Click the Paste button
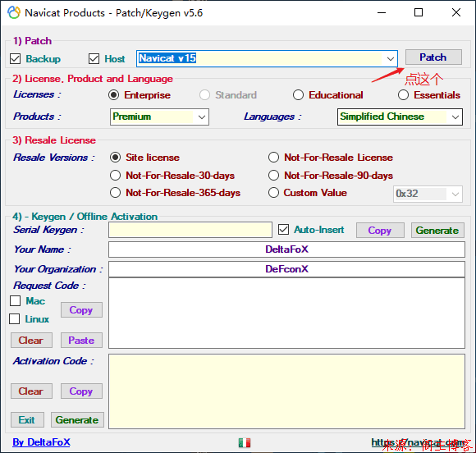The image size is (476, 453). [x=81, y=340]
